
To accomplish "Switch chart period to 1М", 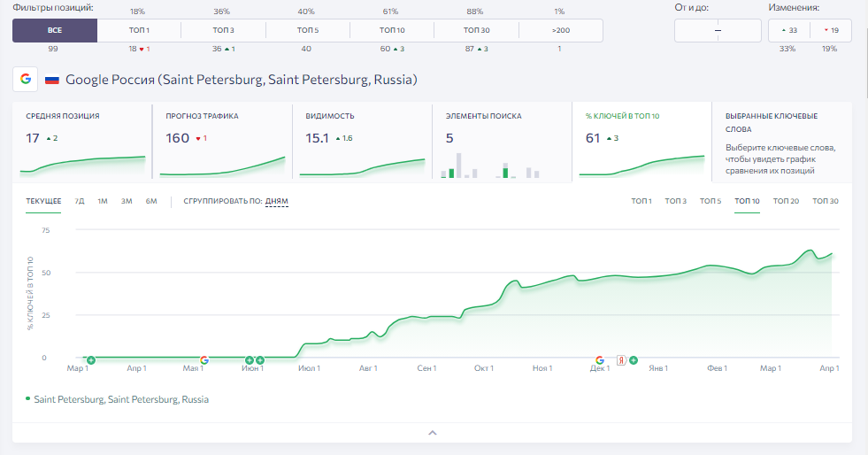I will tap(103, 201).
